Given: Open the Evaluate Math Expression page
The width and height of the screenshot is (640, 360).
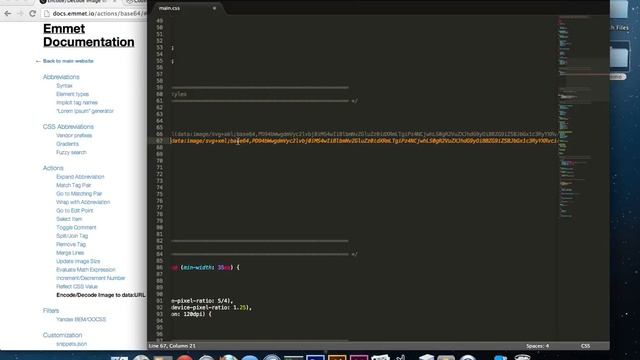Looking at the screenshot, I should point(86,270).
